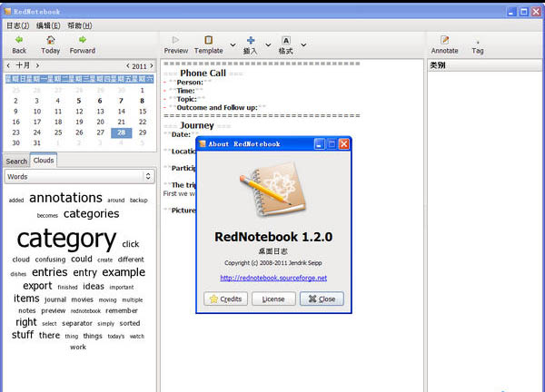Screen dimensions: 545x392
Task: Click 'category' word in the cloud
Action: [x=66, y=239]
